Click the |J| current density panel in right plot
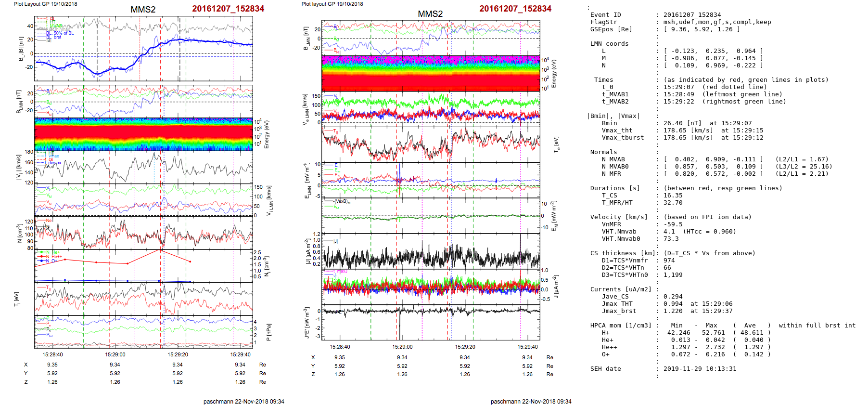 click(431, 252)
